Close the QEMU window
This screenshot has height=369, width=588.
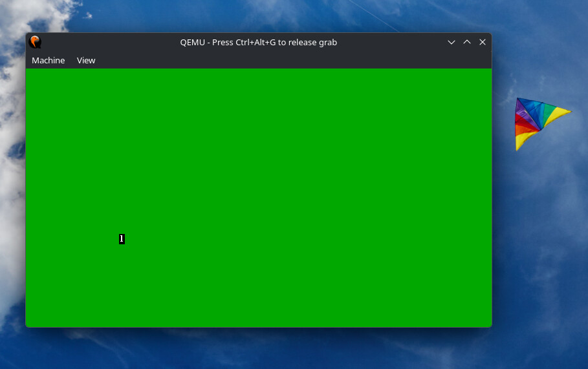click(x=483, y=43)
